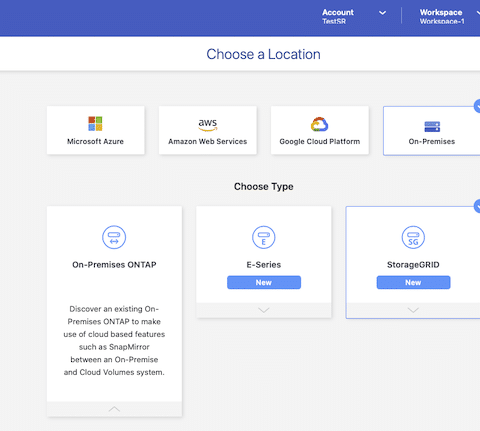Expand the E-Series card details
The image size is (480, 431).
click(264, 310)
